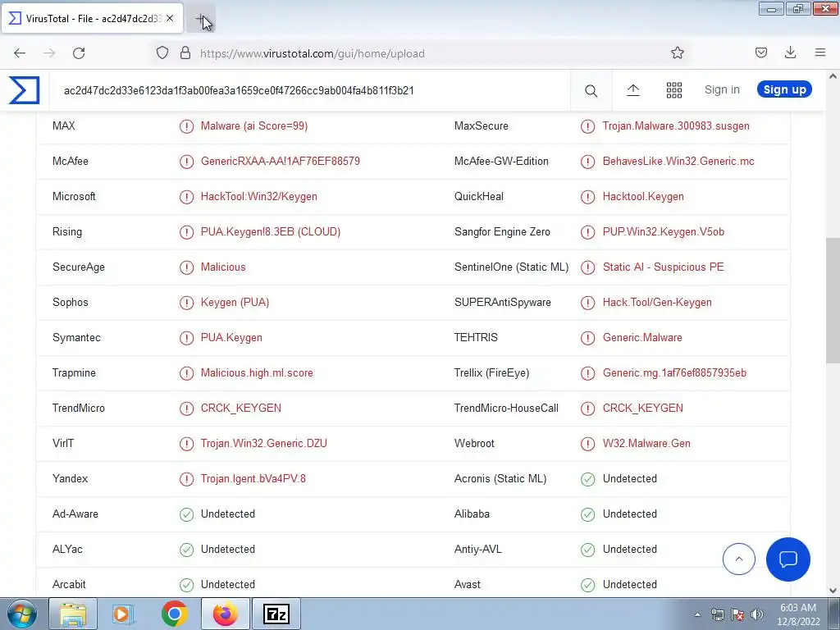Open a new browser tab
Viewport: 840px width, 630px height.
201,20
